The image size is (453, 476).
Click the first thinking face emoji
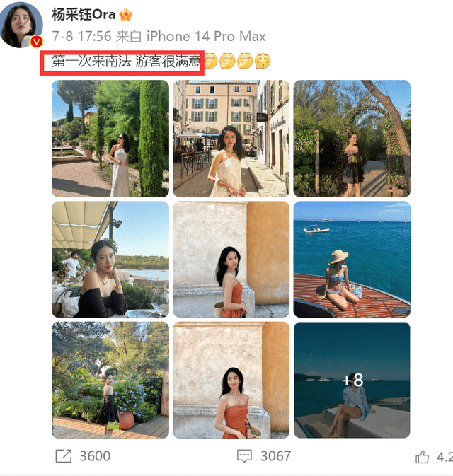[210, 61]
